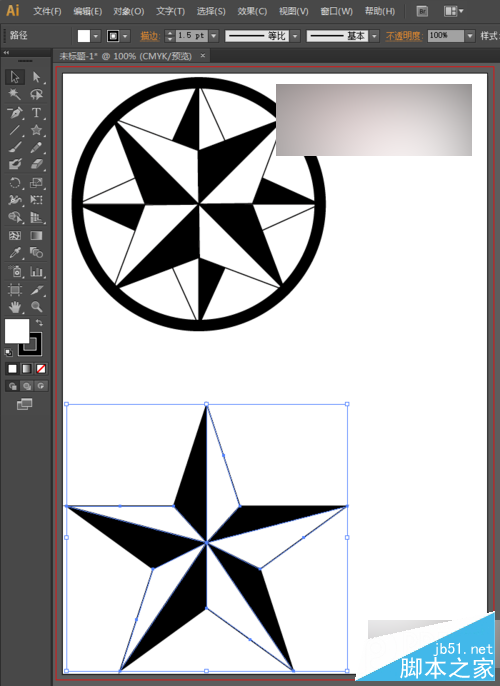Select the Symbol Sprayer tool
This screenshot has width=500, height=686.
click(x=15, y=272)
